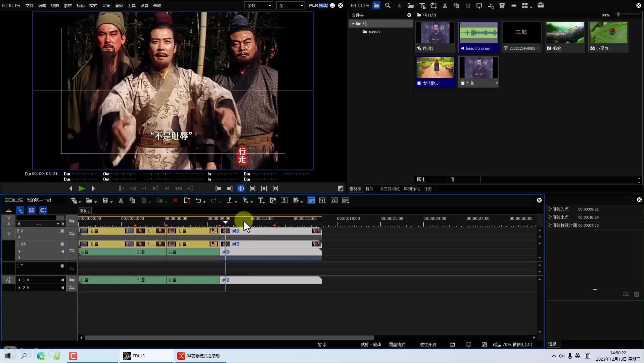
Task: Click the PLR button above preview
Action: point(313,5)
